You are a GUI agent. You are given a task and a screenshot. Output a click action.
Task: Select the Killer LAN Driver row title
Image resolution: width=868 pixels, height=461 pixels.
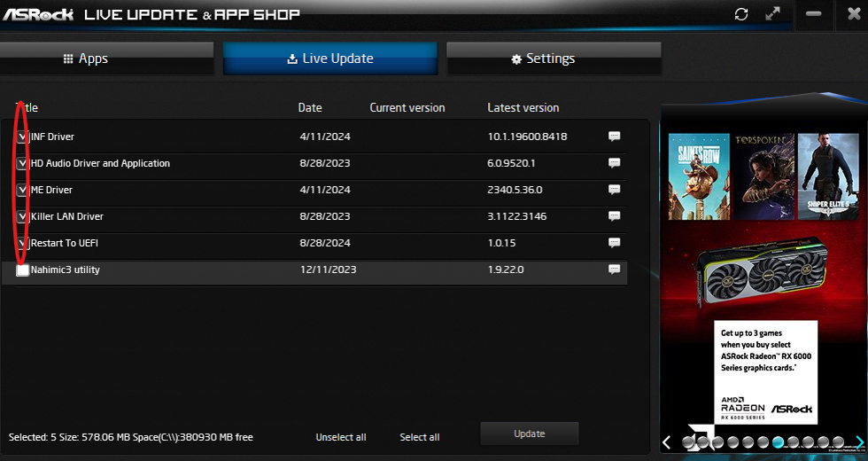[x=67, y=216]
